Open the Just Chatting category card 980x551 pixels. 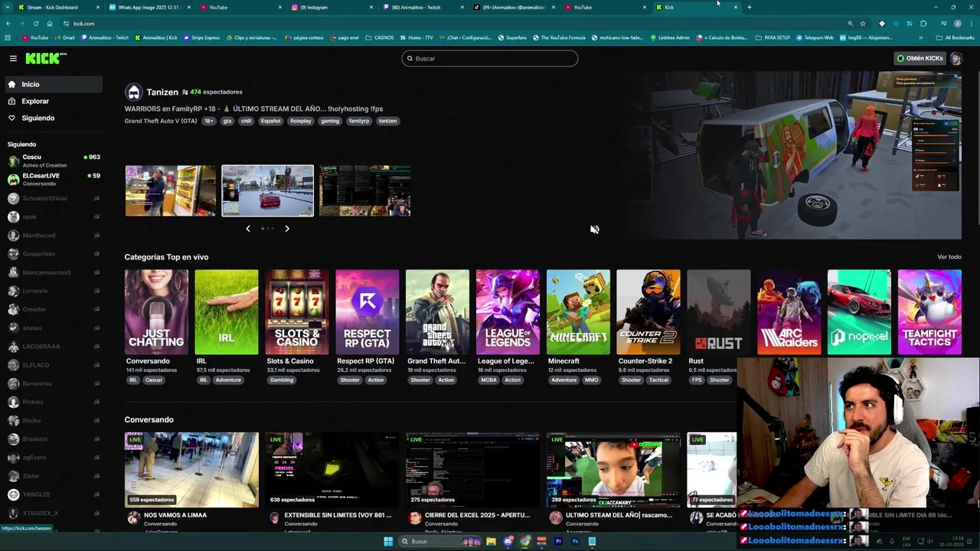coord(156,312)
